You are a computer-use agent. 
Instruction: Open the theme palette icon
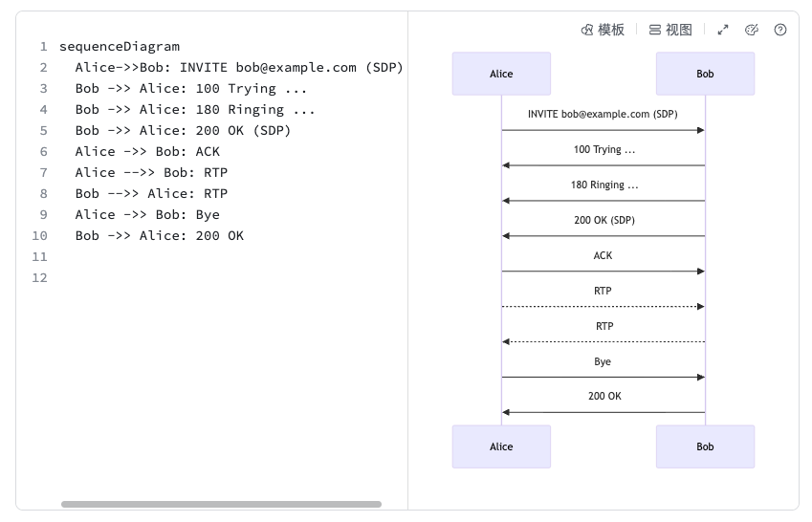point(752,30)
